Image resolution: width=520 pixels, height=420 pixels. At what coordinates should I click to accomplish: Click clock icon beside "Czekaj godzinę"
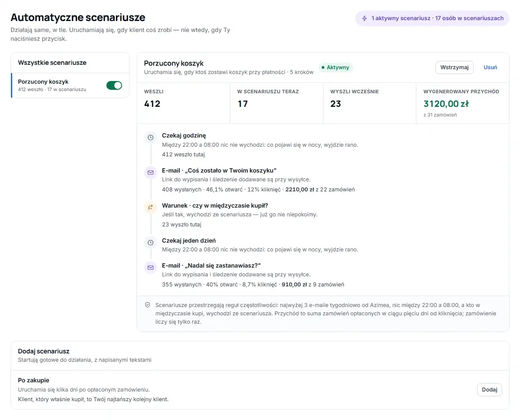point(151,138)
